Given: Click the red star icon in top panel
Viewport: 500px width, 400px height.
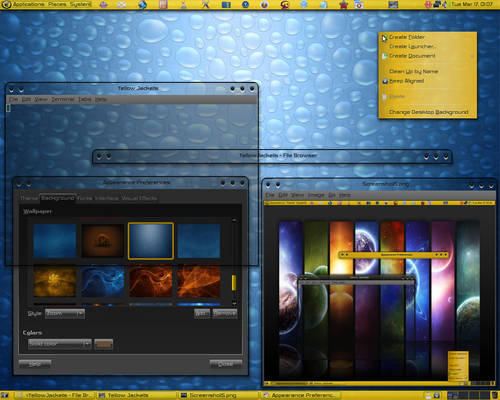Looking at the screenshot, I should click(x=343, y=5).
